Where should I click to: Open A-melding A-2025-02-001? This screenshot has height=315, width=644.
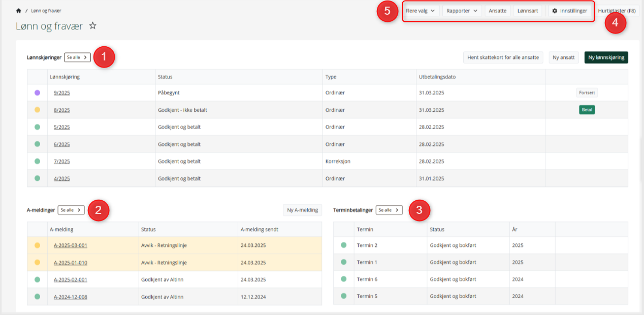(71, 279)
